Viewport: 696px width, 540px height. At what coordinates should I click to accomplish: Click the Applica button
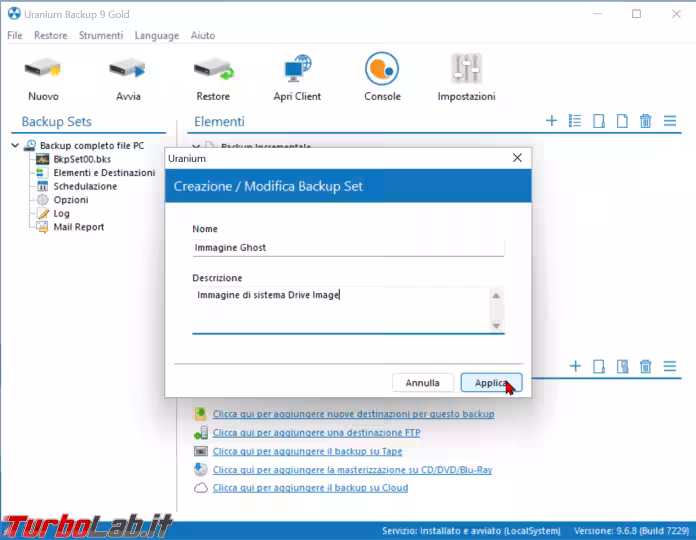pos(491,382)
